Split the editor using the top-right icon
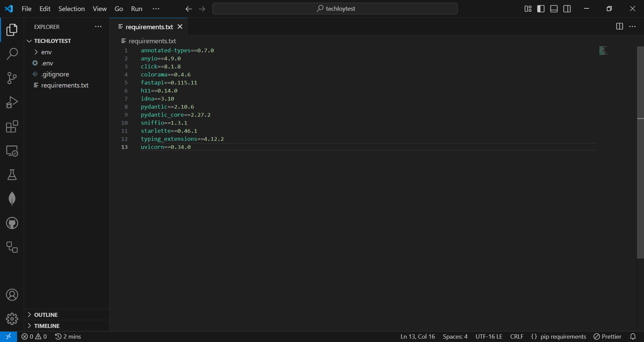644x342 pixels. pos(620,26)
